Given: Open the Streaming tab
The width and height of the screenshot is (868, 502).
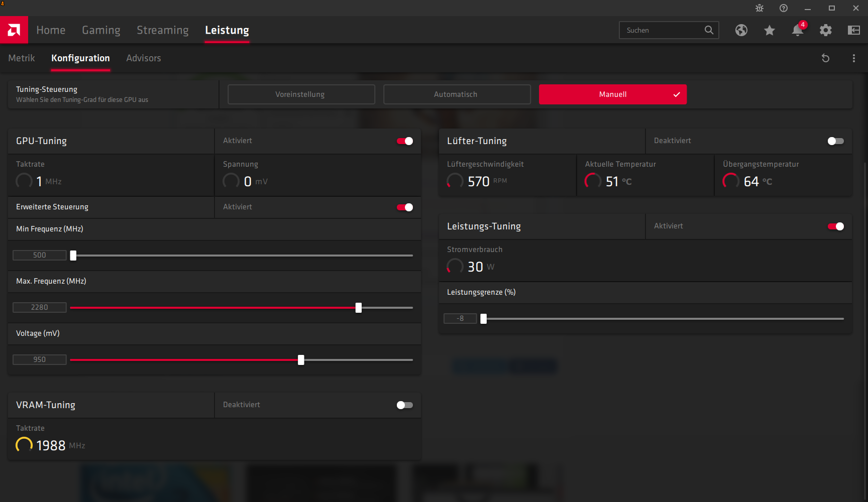Looking at the screenshot, I should [163, 30].
